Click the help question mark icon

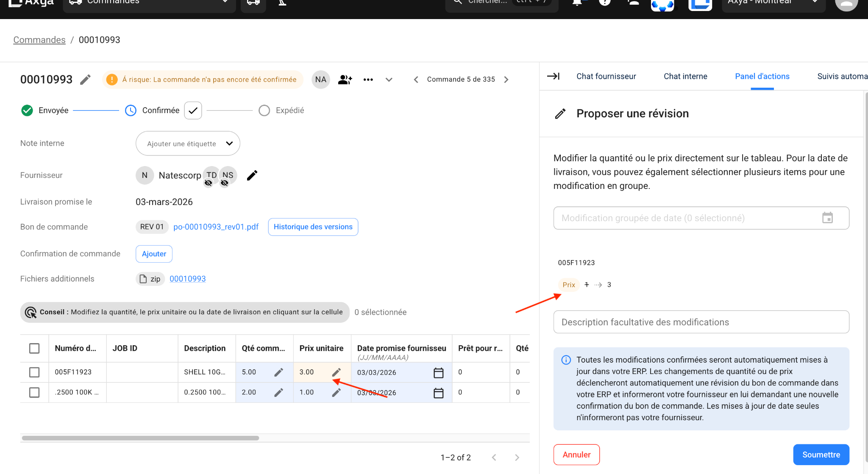pos(605,3)
